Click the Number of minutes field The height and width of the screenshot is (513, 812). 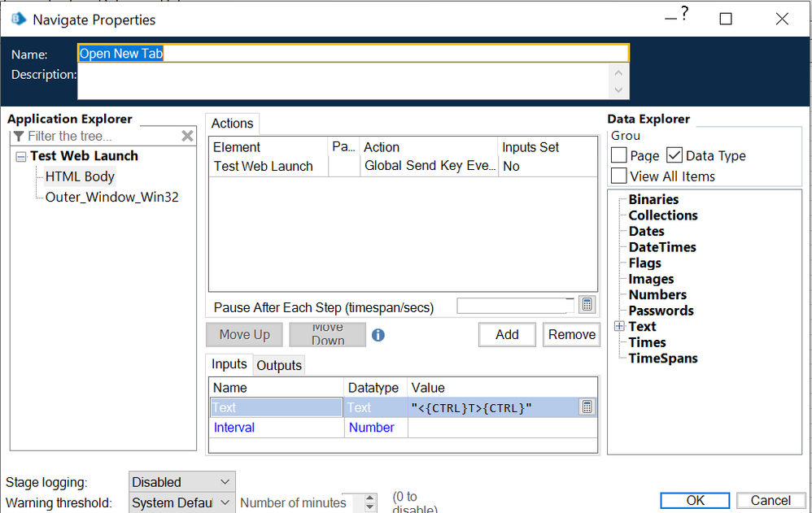(x=352, y=502)
